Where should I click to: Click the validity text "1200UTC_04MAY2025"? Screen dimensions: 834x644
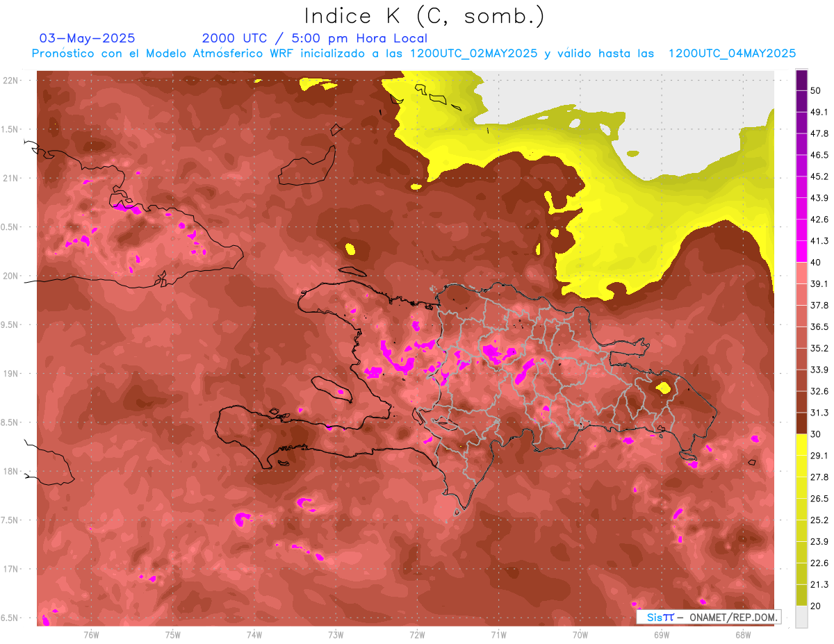pyautogui.click(x=733, y=53)
